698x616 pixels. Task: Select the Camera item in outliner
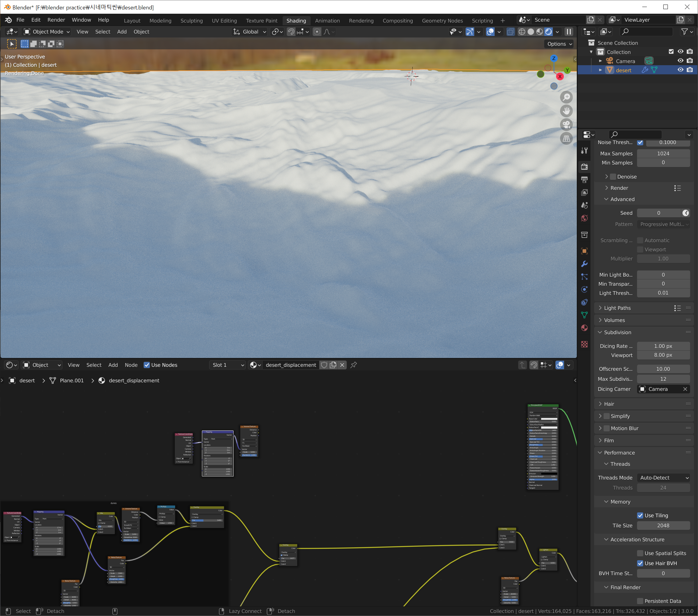(x=625, y=61)
